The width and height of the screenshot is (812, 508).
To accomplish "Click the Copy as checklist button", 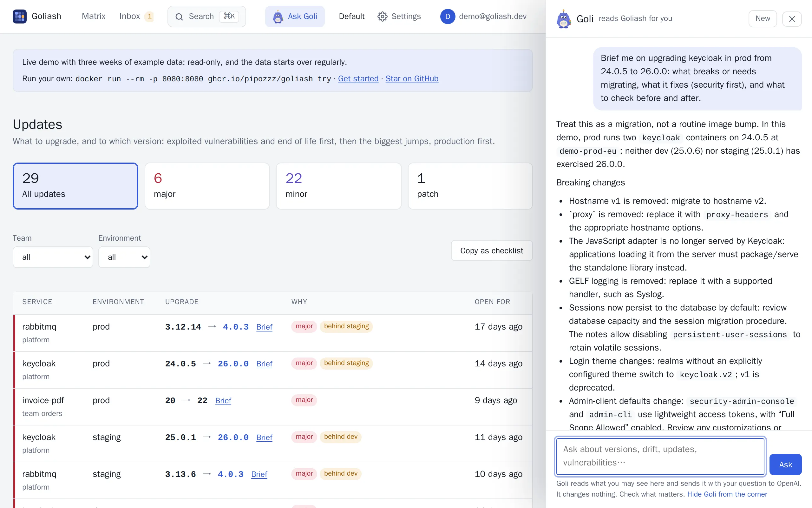I will (x=492, y=251).
